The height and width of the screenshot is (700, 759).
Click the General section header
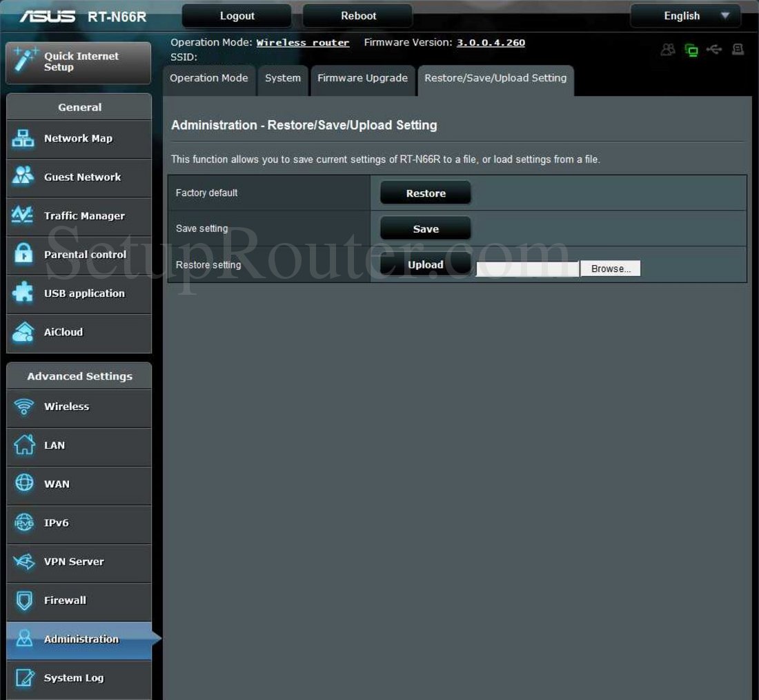[x=79, y=107]
